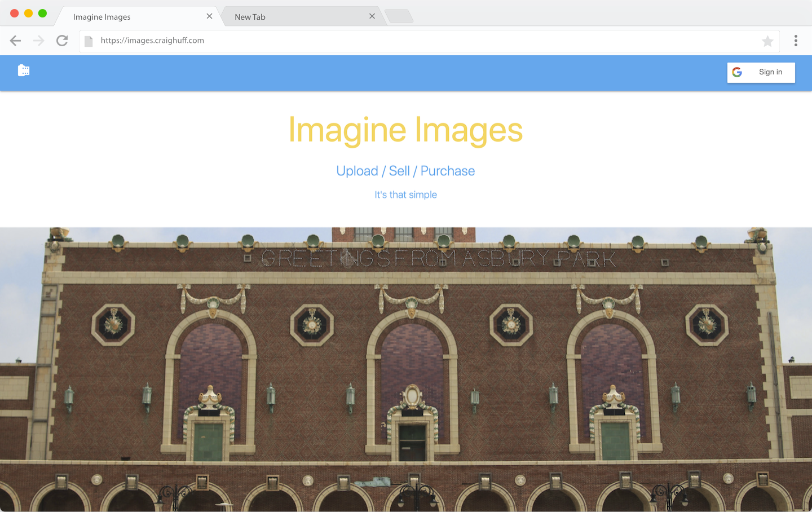Open the Upload / Sell / Purchase link
This screenshot has width=812, height=512.
pyautogui.click(x=405, y=171)
